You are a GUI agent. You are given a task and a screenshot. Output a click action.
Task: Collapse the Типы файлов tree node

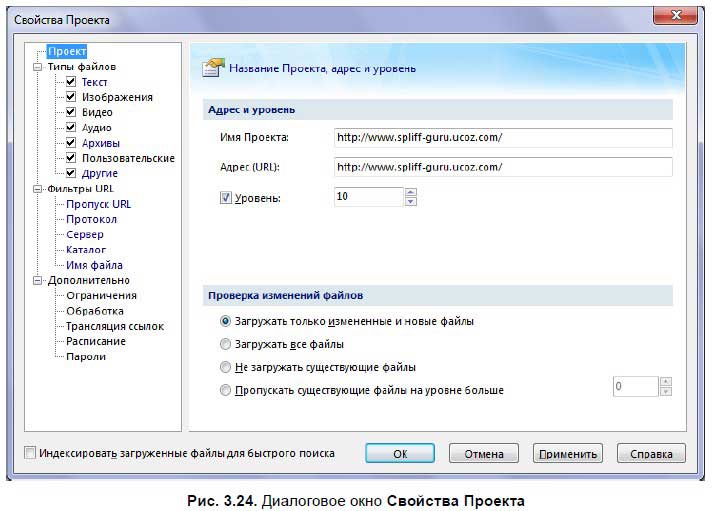[x=37, y=67]
